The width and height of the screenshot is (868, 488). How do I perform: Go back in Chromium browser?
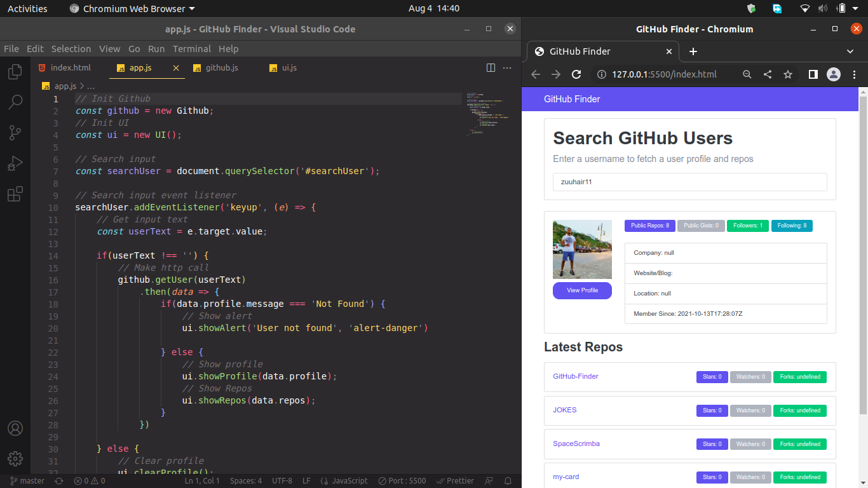(x=536, y=74)
